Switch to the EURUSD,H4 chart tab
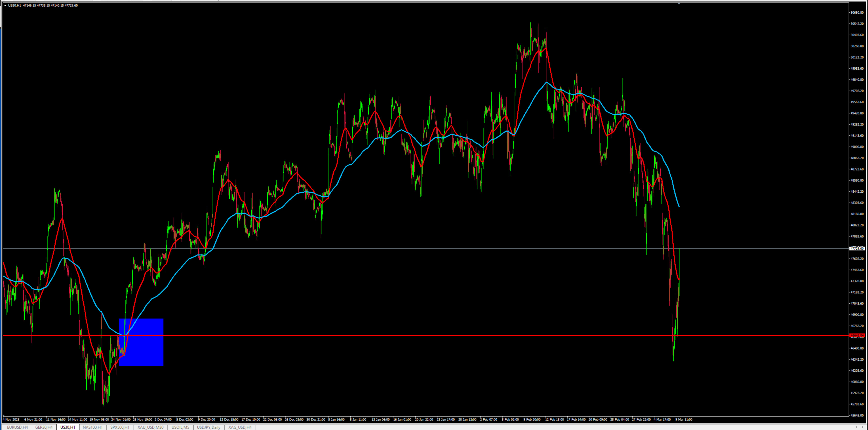 click(x=17, y=427)
